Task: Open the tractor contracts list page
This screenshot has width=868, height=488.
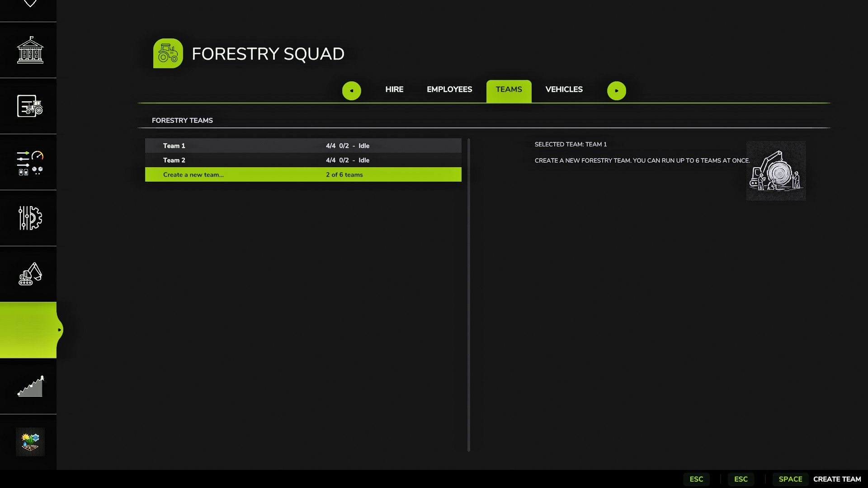Action: tap(30, 106)
